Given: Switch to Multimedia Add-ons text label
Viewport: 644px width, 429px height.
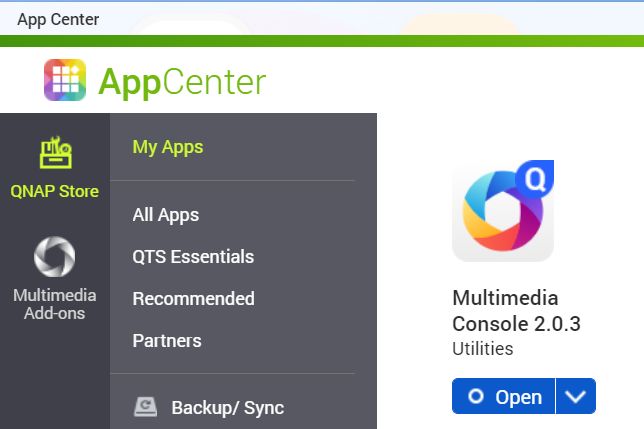Looking at the screenshot, I should click(55, 304).
